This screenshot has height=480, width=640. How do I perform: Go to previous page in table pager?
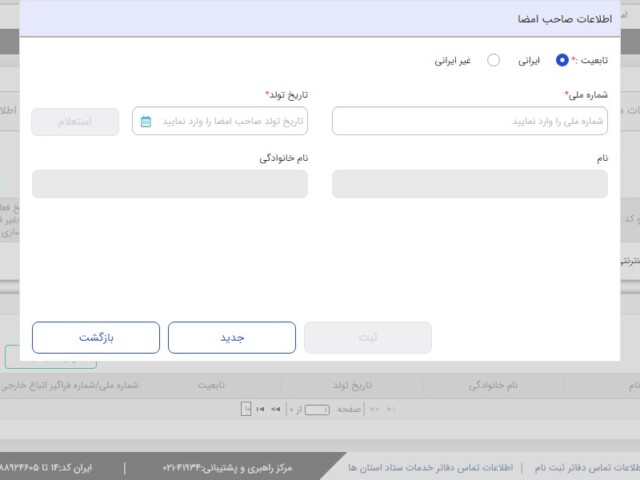pos(375,409)
